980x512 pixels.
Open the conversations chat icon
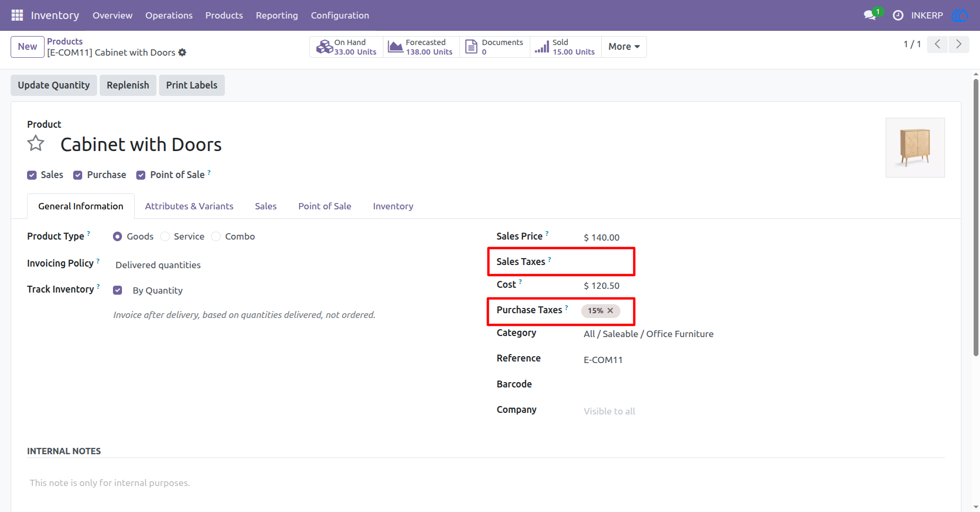click(x=870, y=15)
